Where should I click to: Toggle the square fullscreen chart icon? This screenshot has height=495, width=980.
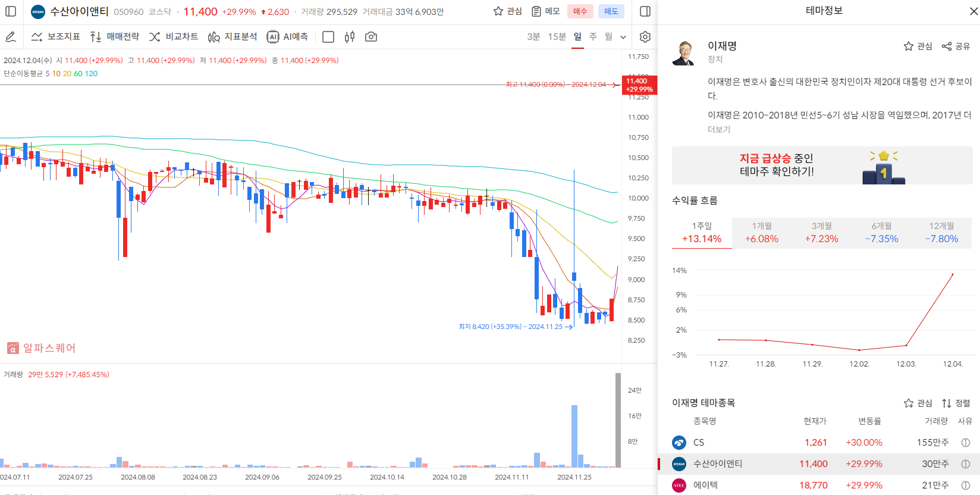click(x=328, y=37)
